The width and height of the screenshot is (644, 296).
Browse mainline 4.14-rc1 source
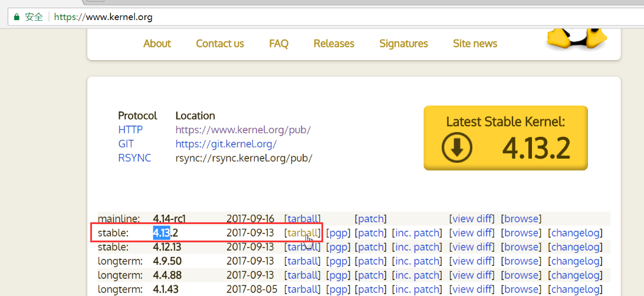pos(521,219)
